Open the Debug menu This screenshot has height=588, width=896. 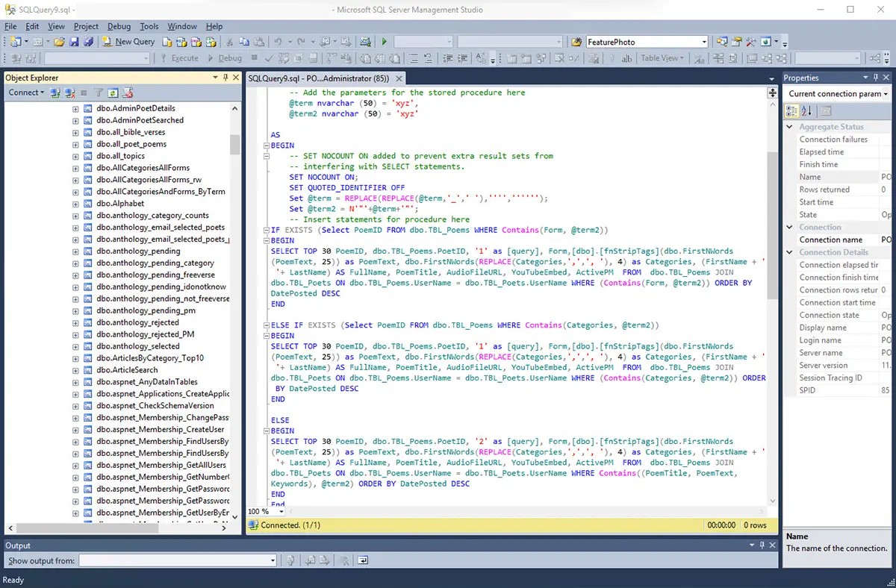pos(119,26)
